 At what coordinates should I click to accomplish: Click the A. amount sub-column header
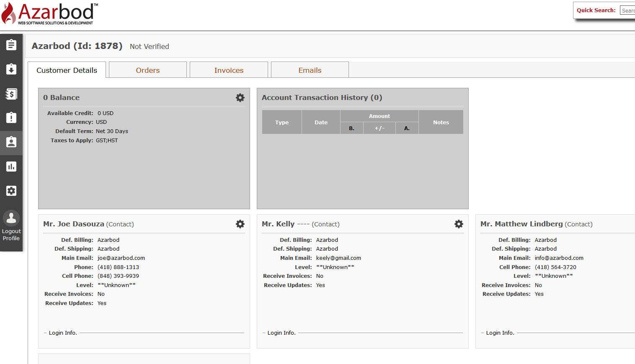[x=407, y=128]
